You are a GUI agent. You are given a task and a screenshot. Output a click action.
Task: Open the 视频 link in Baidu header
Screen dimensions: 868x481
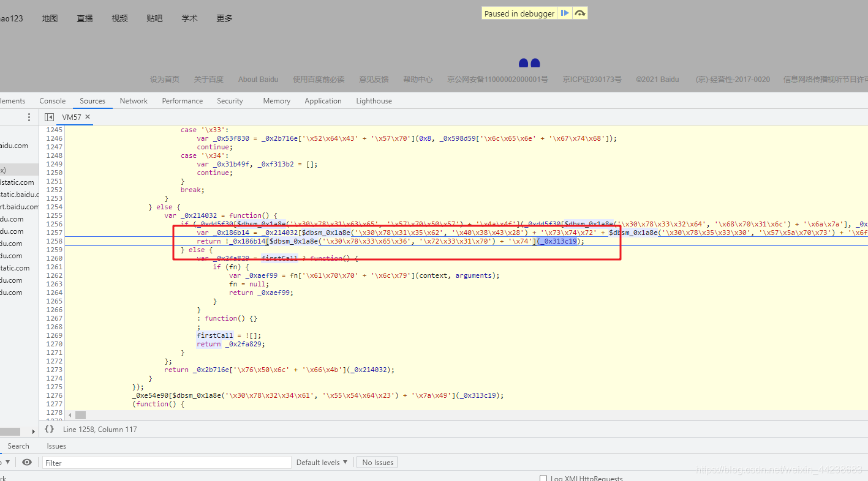[119, 18]
